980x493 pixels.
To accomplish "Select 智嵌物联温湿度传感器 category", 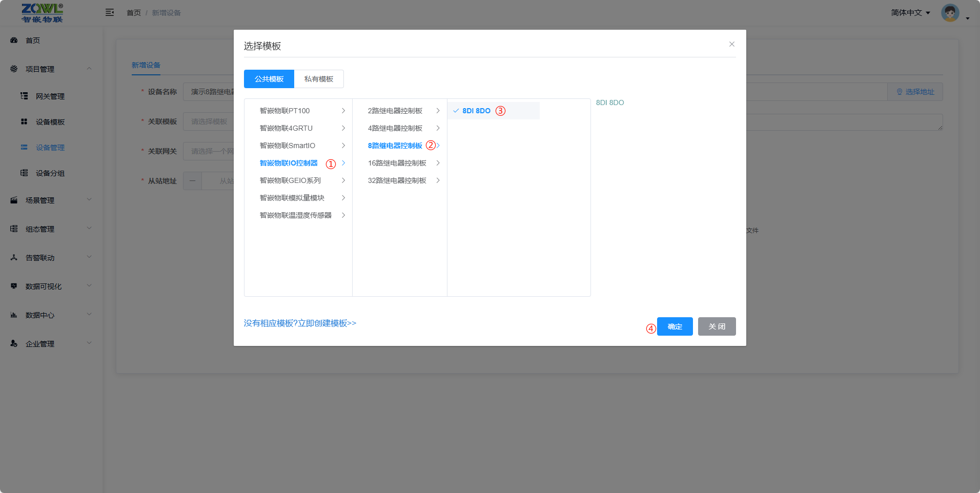I will click(298, 215).
